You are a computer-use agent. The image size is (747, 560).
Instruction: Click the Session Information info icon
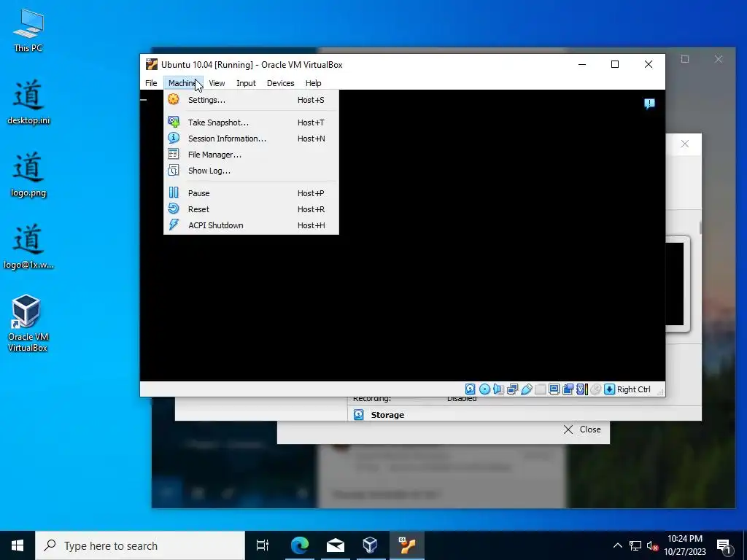coord(174,138)
